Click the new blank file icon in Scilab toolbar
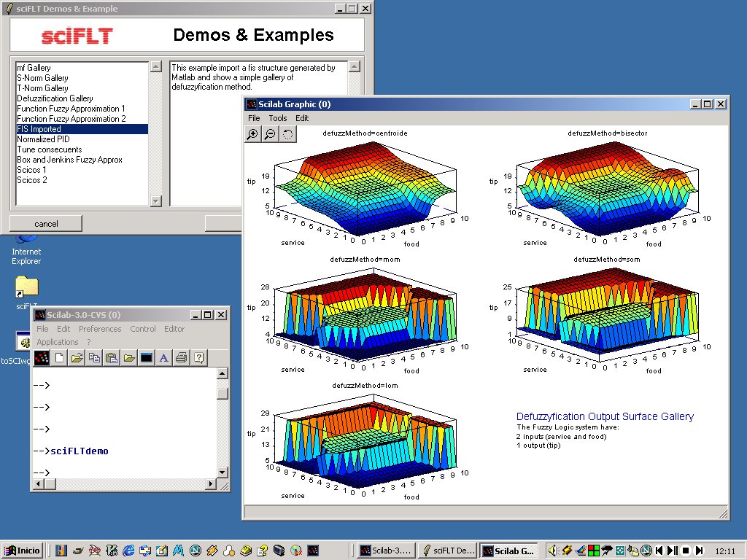The height and width of the screenshot is (560, 747). coord(60,357)
